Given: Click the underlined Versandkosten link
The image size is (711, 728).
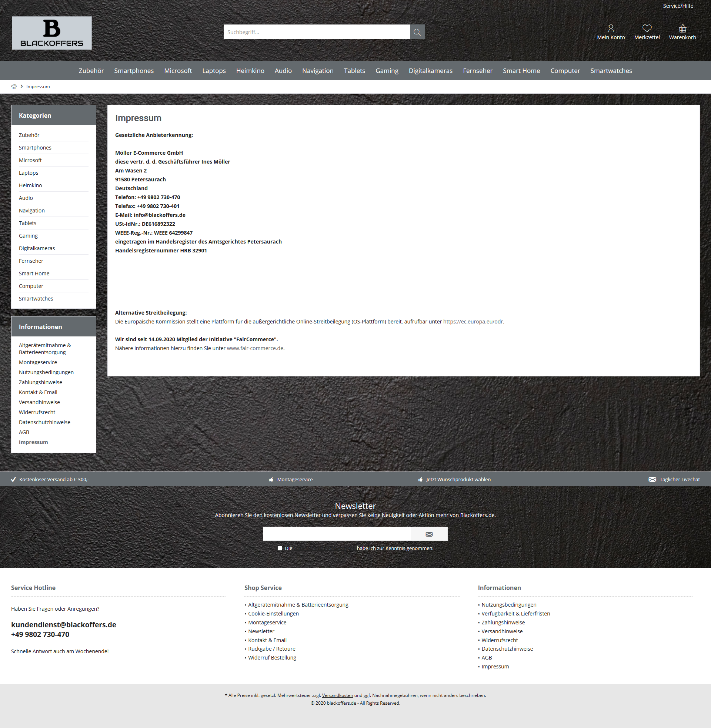Looking at the screenshot, I should tap(337, 695).
